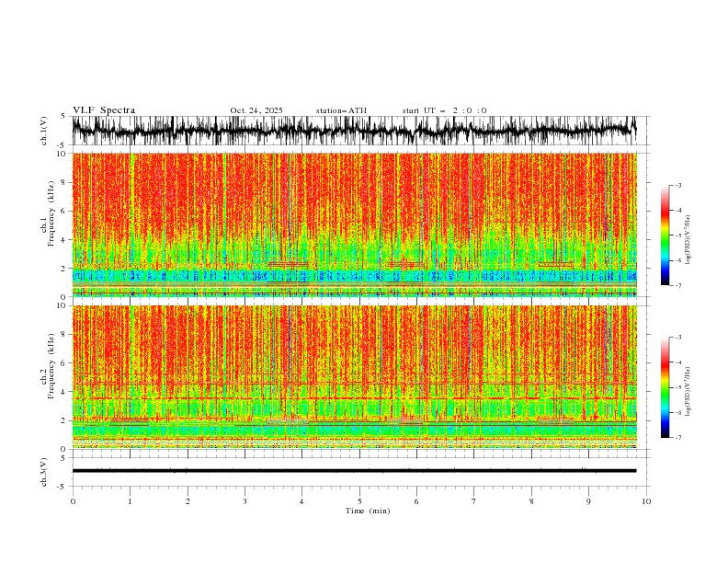728x563 pixels.
Task: Click the ch.3 flat waveform panel
Action: tap(360, 472)
